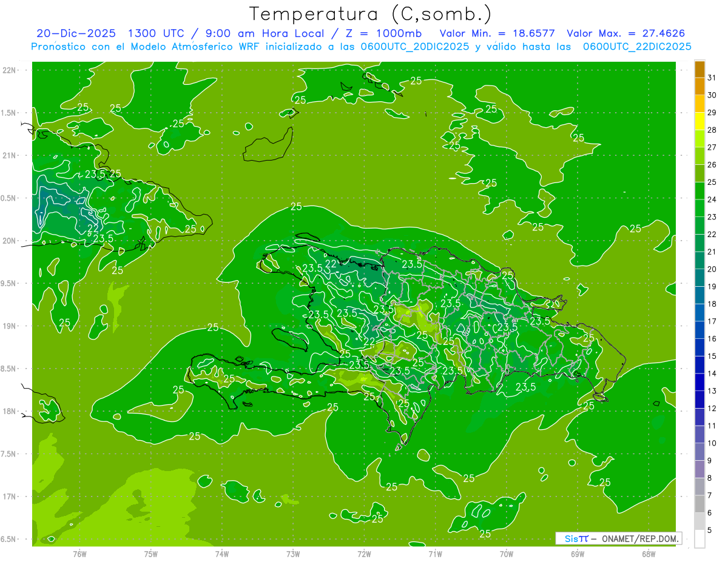728x562 pixels.
Task: Click the dark blue legend band between 13 and 14
Action: [699, 383]
